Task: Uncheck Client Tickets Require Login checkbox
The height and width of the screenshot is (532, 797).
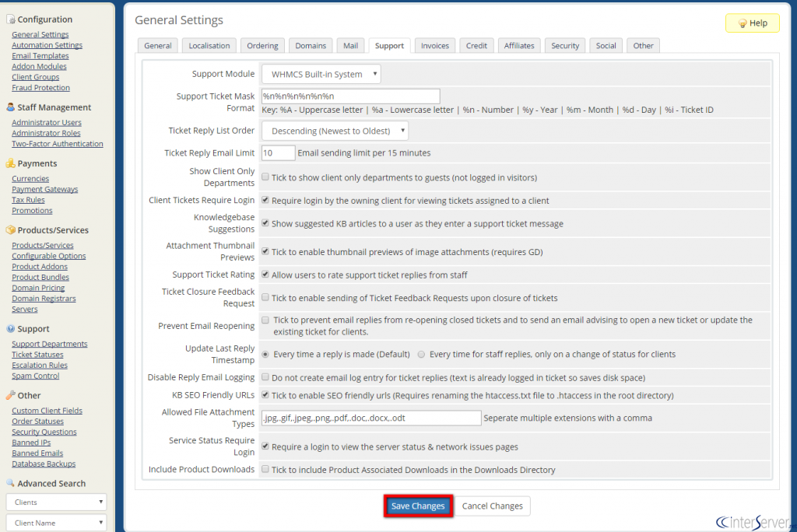Action: point(265,200)
